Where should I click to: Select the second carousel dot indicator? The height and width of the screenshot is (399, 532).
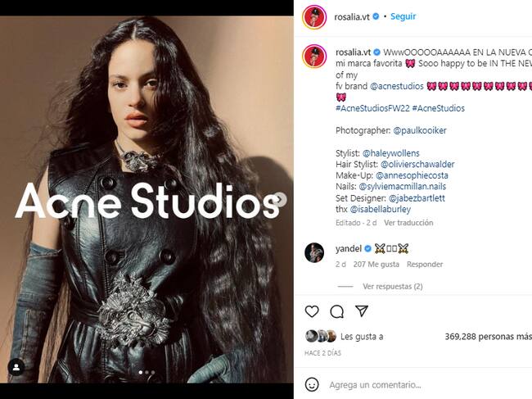[x=147, y=373]
